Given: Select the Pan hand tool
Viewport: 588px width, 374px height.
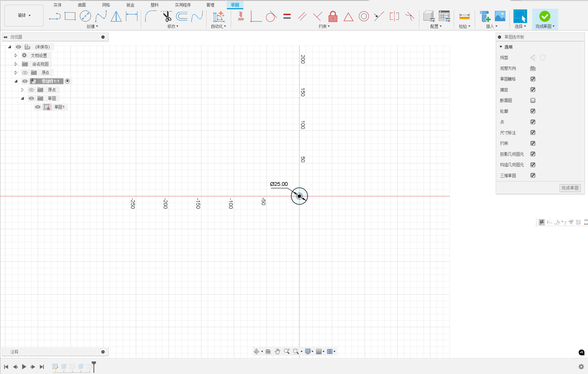Looking at the screenshot, I should pos(277,351).
